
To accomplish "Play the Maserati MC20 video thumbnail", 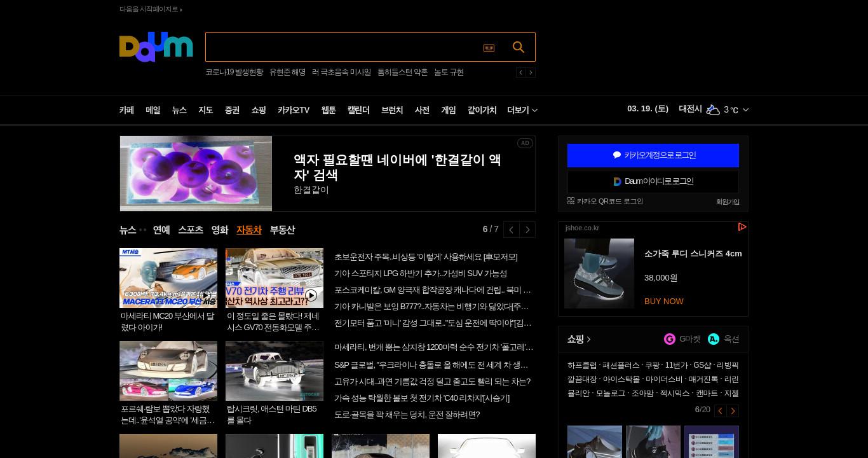I will [168, 278].
